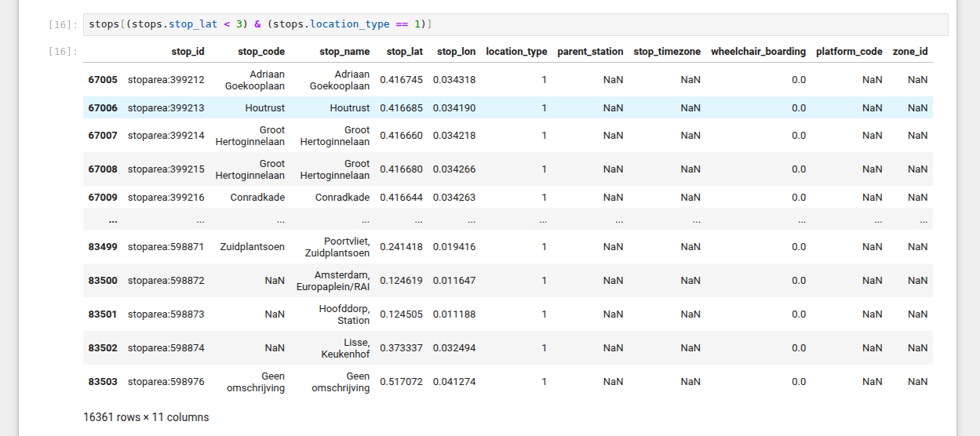Screen dimensions: 980x436
Task: Click the stop_lat value 0.517072
Action: (x=401, y=382)
